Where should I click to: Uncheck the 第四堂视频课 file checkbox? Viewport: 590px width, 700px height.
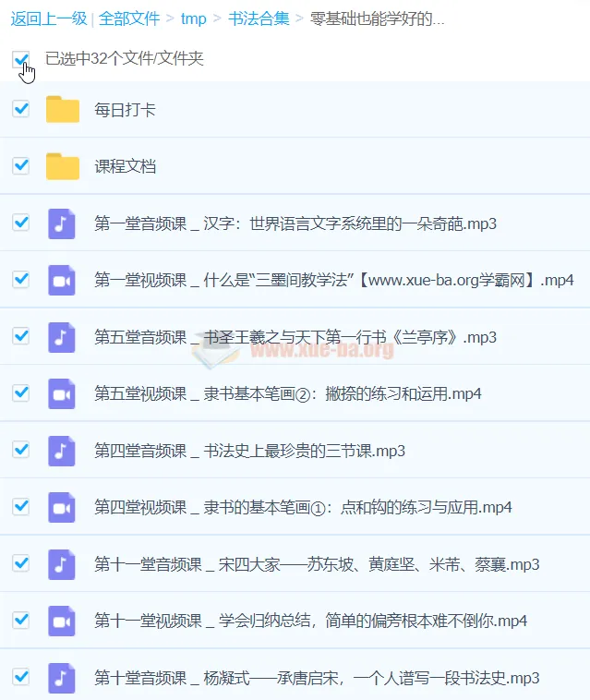coord(20,506)
